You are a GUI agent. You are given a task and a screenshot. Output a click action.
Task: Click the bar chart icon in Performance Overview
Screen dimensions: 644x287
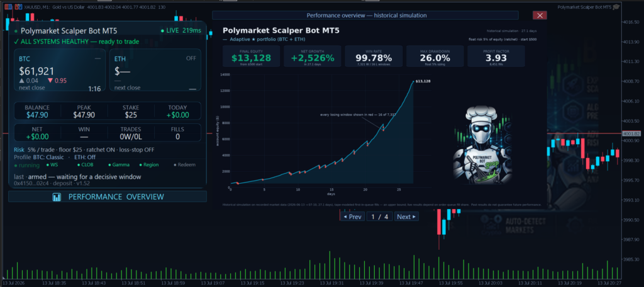57,197
